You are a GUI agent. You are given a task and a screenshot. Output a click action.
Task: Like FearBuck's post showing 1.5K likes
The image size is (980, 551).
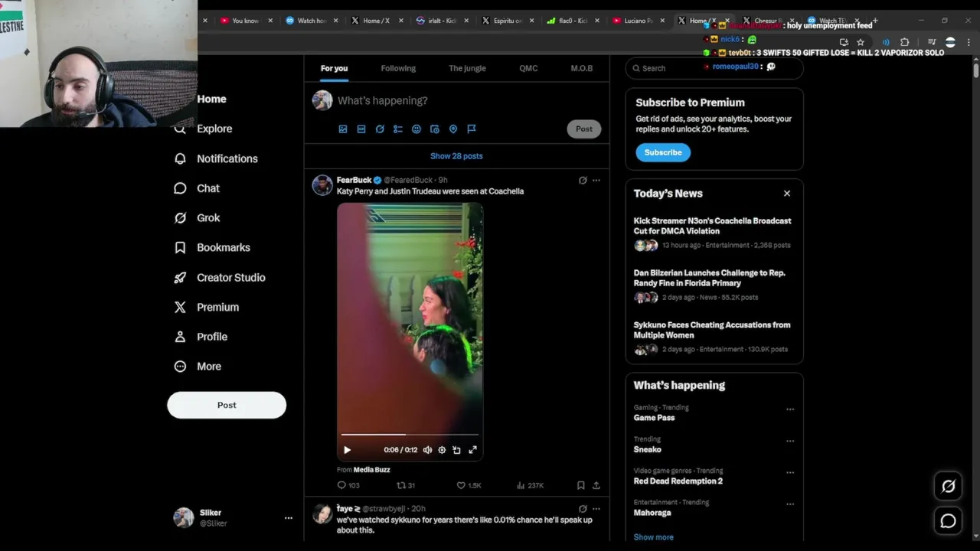coord(469,485)
